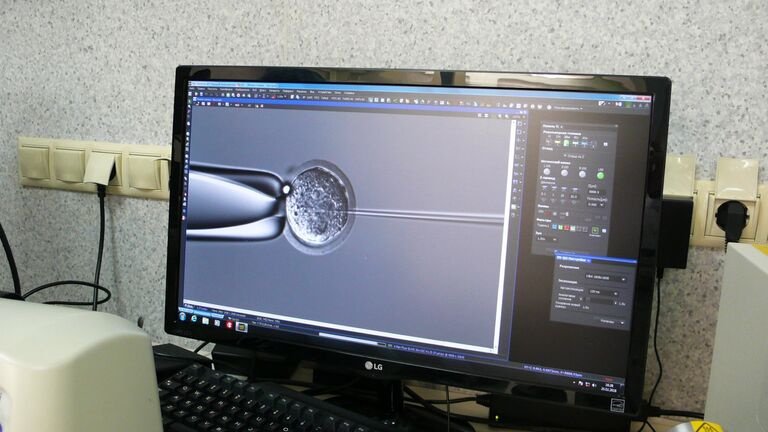The width and height of the screenshot is (768, 432).
Task: Click the second gray round button in panel
Action: click(565, 173)
